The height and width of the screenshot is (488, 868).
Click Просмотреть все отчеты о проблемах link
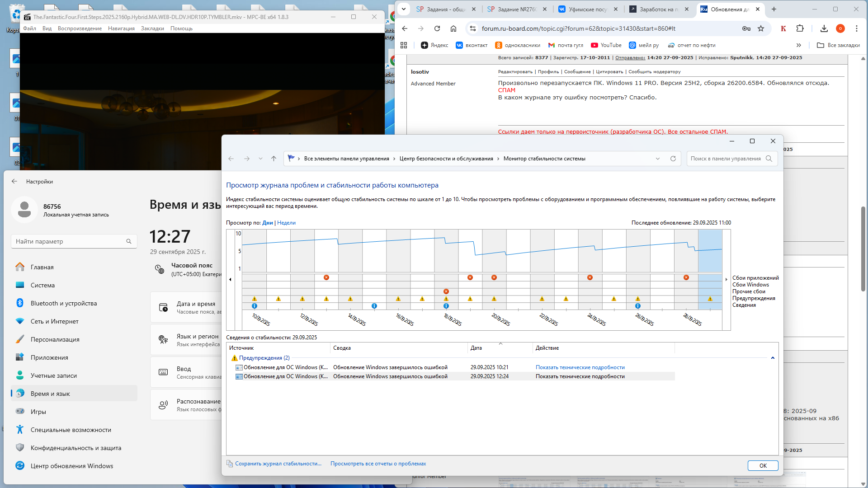(x=378, y=464)
